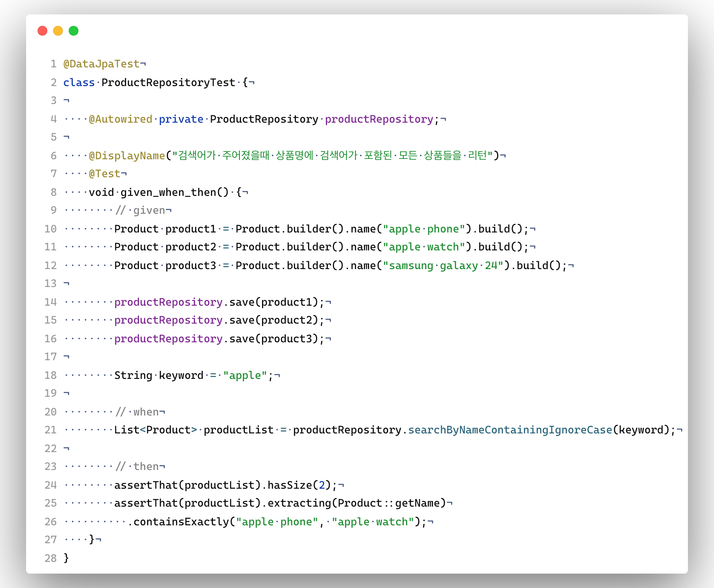Click the red close window dot
Screen dimensions: 714x588
42,31
